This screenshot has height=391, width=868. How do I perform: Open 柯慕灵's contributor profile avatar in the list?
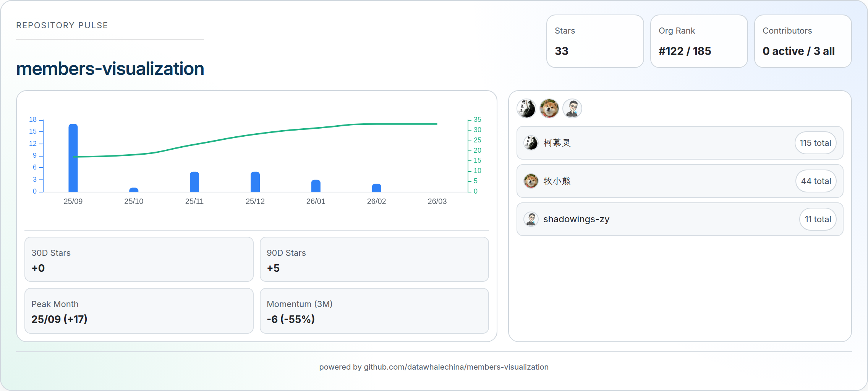click(531, 143)
